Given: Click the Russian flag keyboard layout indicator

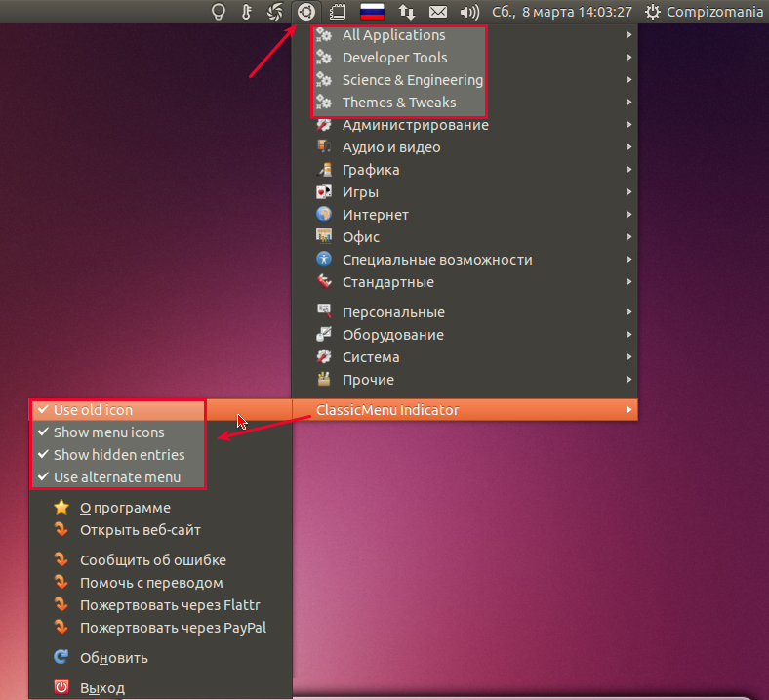Looking at the screenshot, I should pyautogui.click(x=372, y=12).
